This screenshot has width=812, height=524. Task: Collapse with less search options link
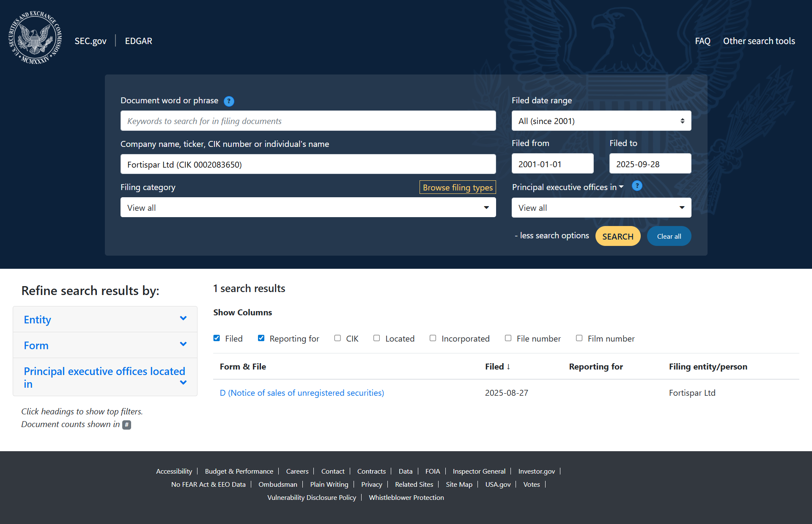click(x=551, y=236)
